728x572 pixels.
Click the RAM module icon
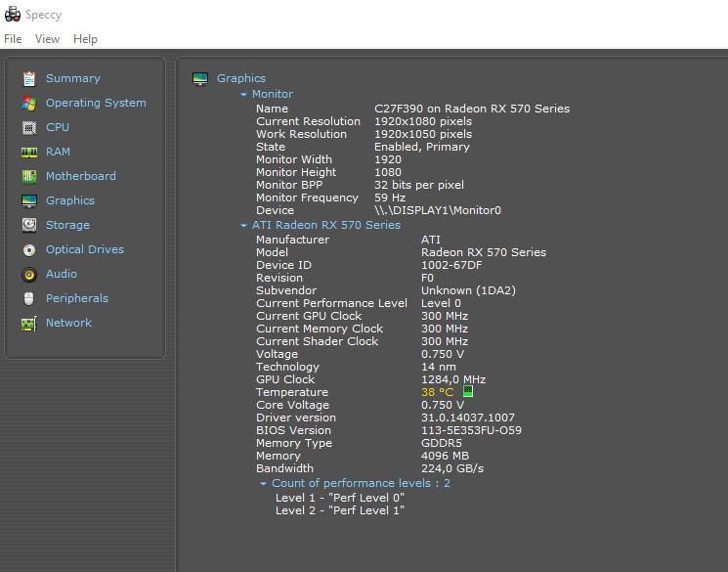coord(29,152)
